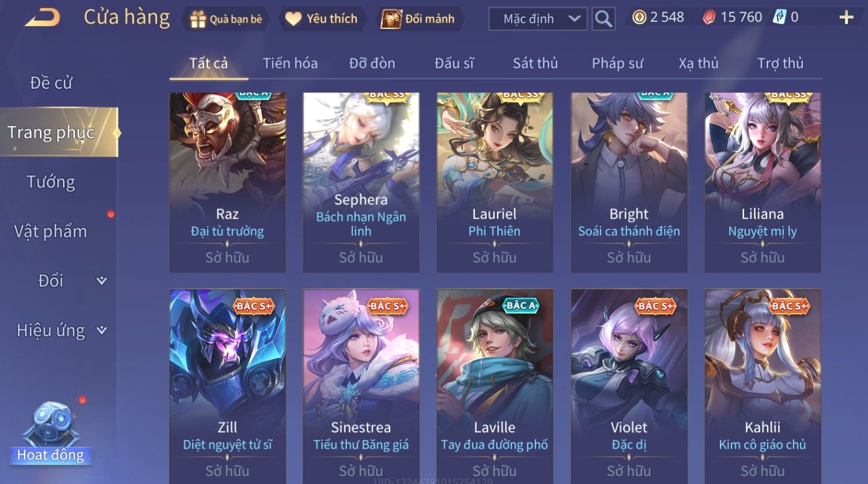Tap the plus icon to add currency
Viewport: 868px width, 484px height.
click(x=846, y=17)
